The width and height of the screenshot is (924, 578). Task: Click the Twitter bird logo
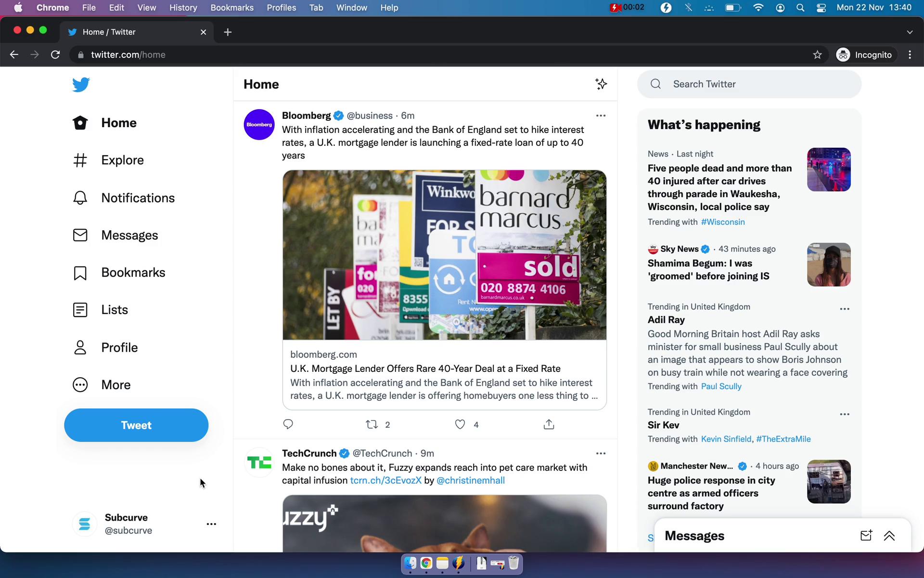pos(81,84)
